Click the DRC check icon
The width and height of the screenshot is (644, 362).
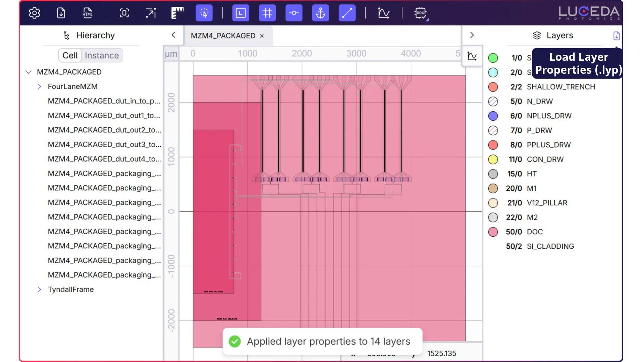coord(421,13)
